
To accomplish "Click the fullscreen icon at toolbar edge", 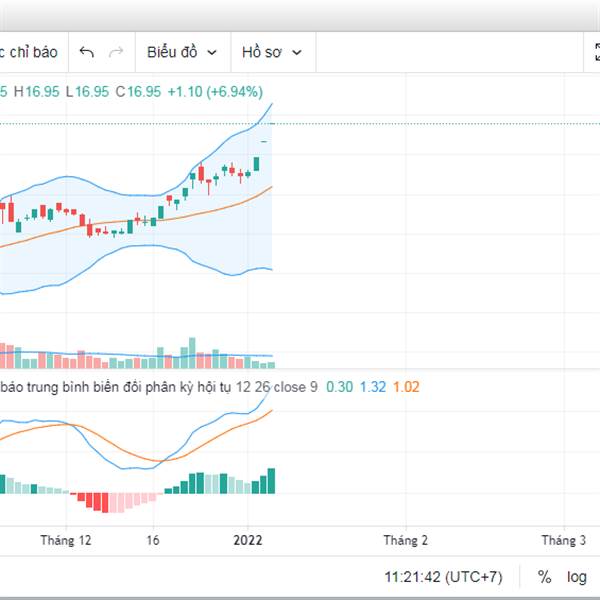I will (597, 52).
